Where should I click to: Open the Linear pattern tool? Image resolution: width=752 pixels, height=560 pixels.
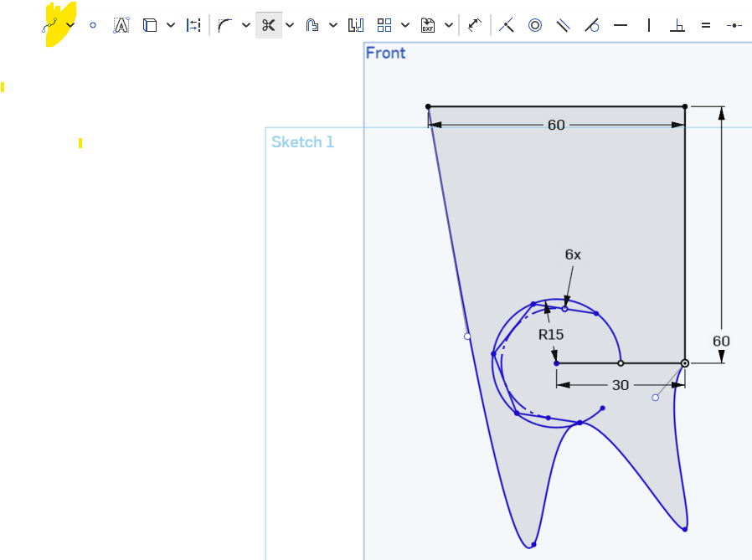[384, 25]
